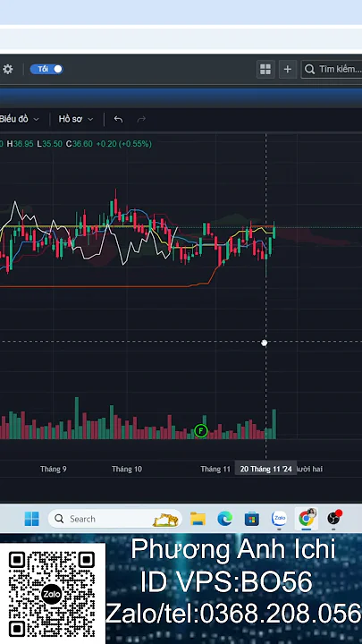This screenshot has height=644, width=362.
Task: Add a new panel with plus icon
Action: 288,69
